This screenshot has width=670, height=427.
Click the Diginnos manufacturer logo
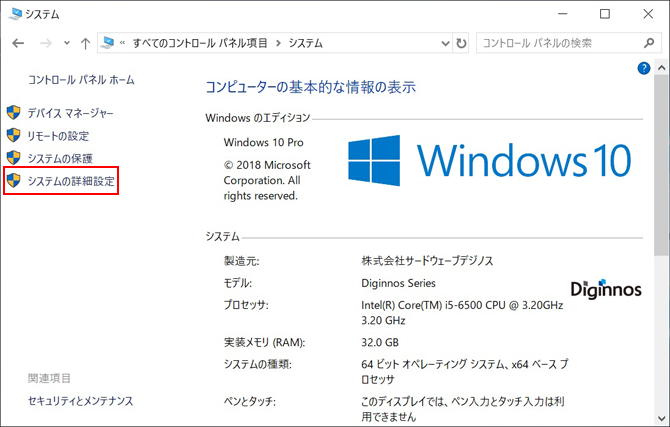point(606,289)
